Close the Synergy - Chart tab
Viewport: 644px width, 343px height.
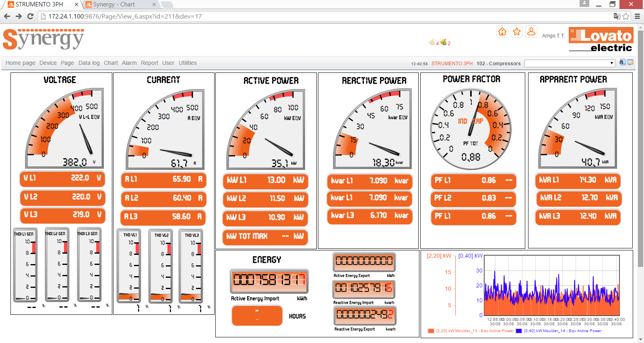coord(154,4)
